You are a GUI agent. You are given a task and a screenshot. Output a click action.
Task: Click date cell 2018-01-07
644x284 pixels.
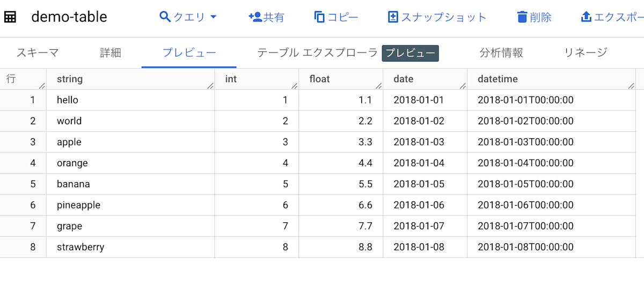(x=425, y=226)
